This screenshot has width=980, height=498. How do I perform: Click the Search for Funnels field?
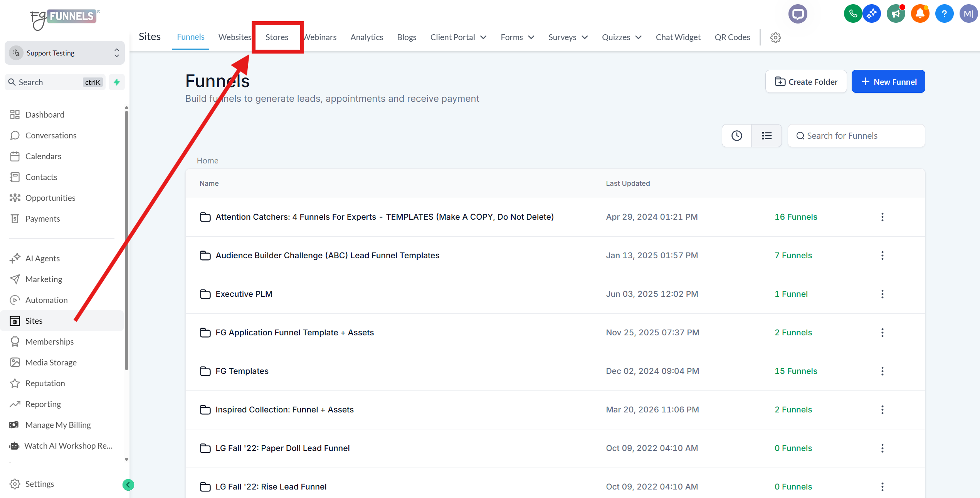(856, 136)
